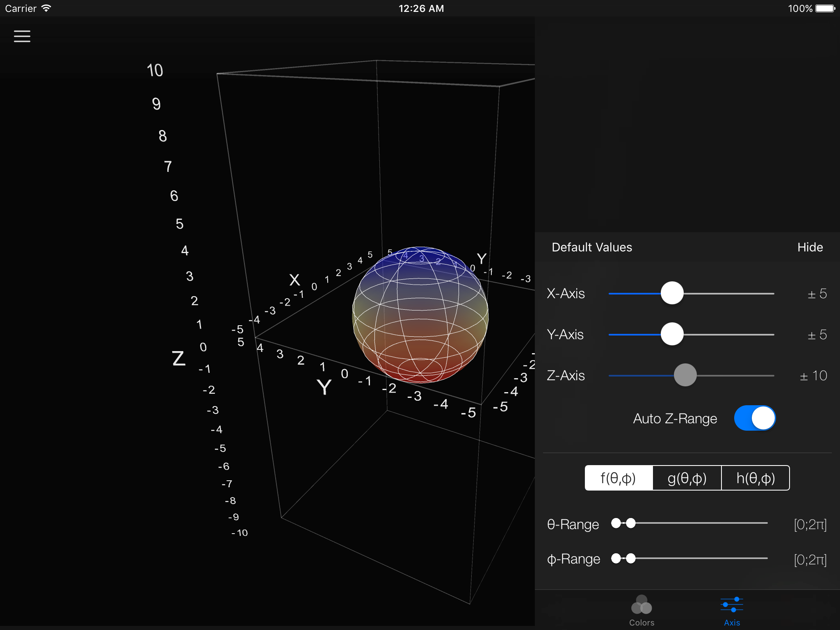Select the Axis tab

732,610
